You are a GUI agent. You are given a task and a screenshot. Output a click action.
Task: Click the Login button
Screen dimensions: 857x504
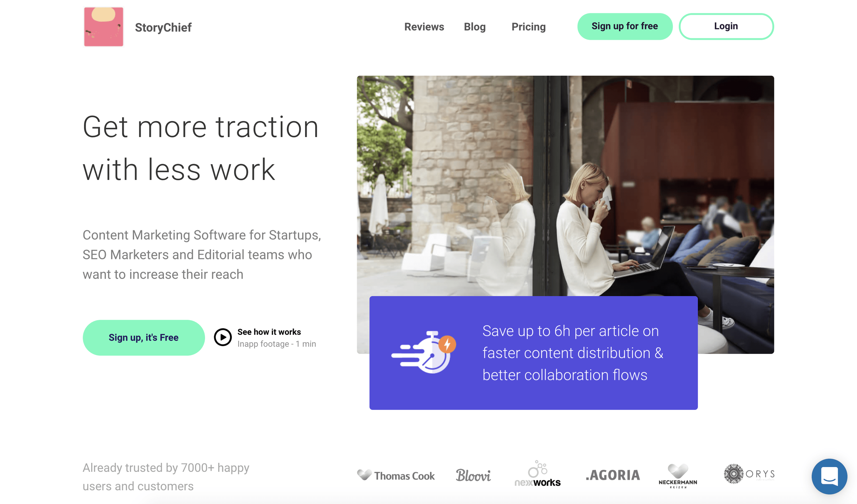(726, 26)
